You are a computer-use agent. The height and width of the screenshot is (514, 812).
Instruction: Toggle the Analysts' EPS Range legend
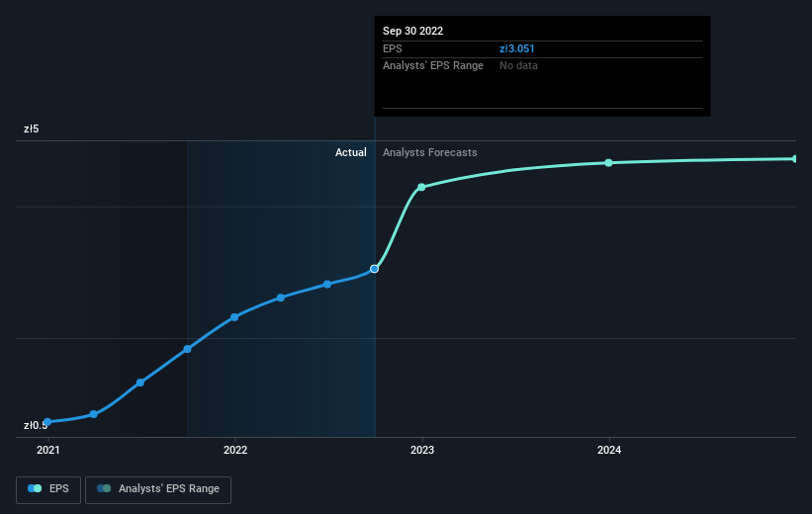point(158,489)
